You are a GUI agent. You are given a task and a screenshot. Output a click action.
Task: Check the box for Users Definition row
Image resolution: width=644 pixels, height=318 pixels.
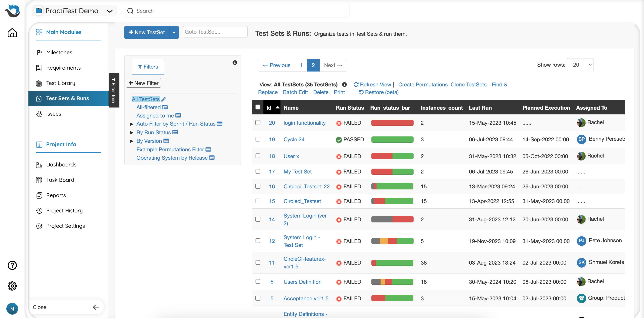(258, 281)
